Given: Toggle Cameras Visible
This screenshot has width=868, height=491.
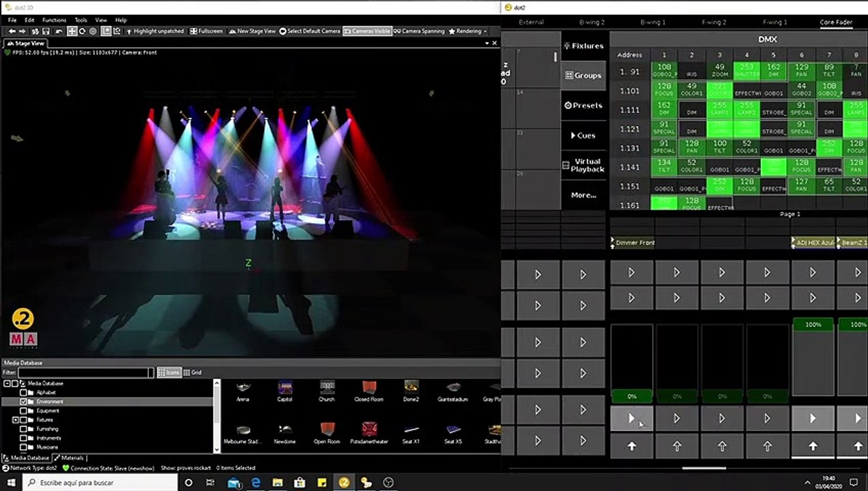Looking at the screenshot, I should pyautogui.click(x=367, y=31).
